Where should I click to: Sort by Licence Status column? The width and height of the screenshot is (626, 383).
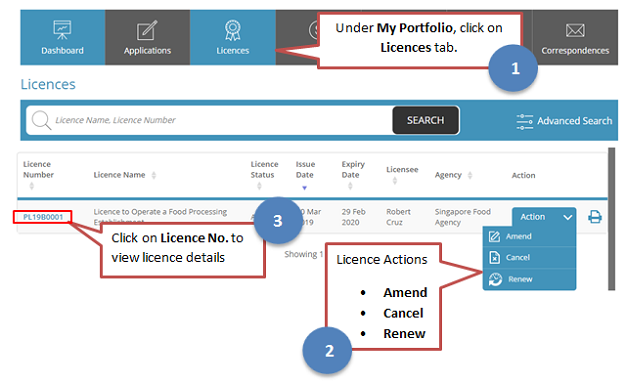point(260,186)
